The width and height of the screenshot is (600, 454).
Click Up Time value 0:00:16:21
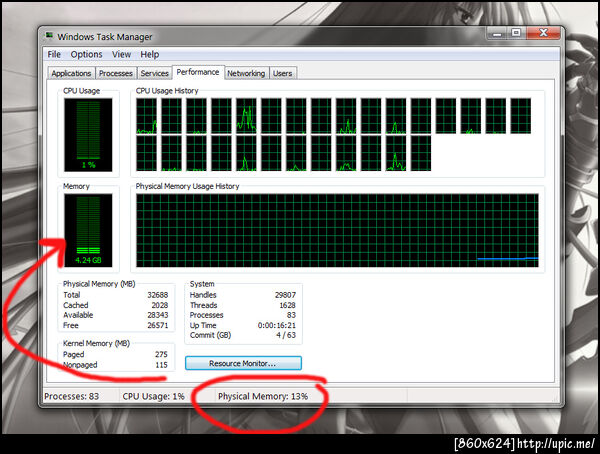click(277, 325)
